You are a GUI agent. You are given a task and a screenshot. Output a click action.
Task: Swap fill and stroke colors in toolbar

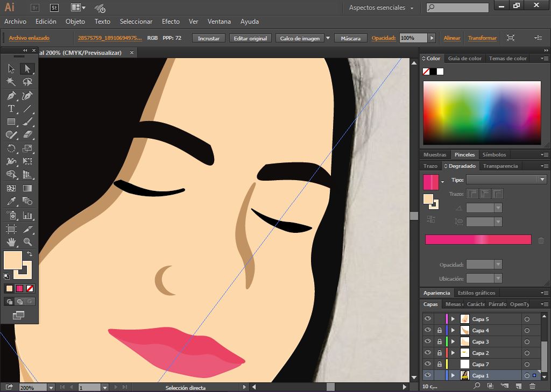coord(30,254)
